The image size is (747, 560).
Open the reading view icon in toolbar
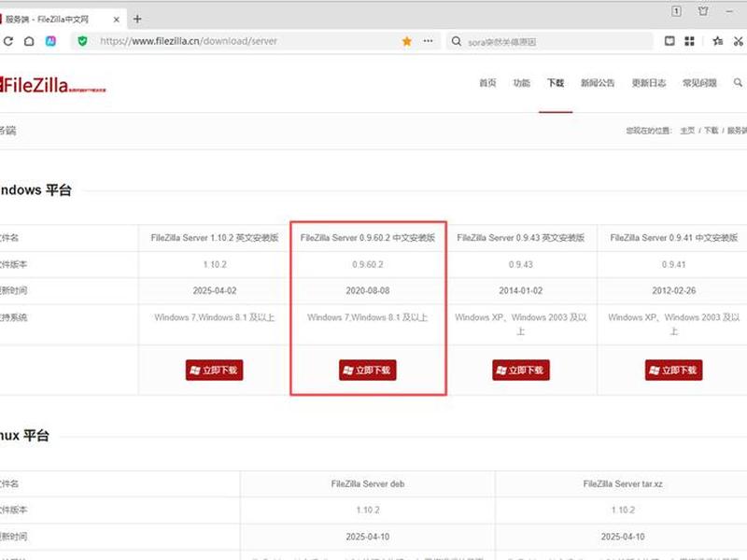point(669,41)
